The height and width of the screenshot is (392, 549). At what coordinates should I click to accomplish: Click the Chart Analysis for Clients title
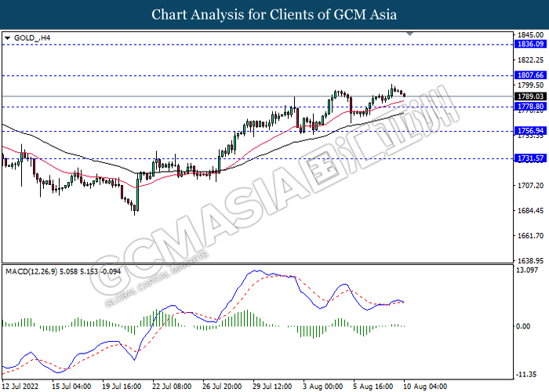pos(274,15)
